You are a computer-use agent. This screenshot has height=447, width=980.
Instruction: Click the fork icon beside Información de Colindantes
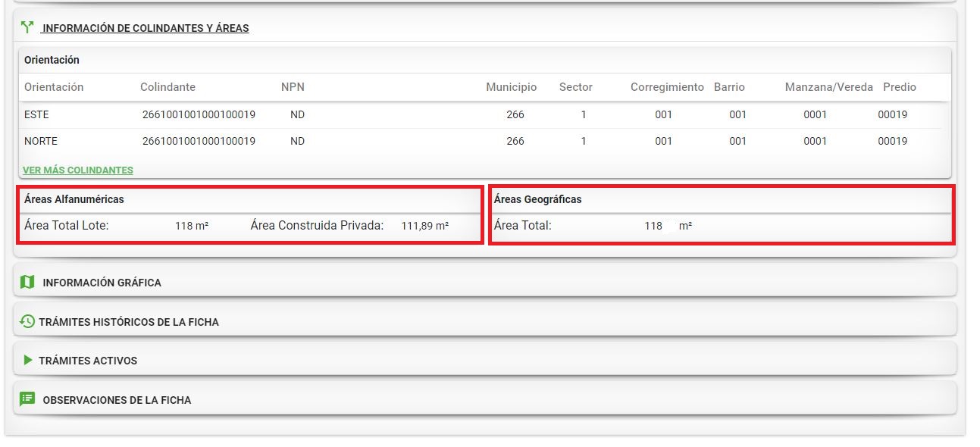click(28, 28)
